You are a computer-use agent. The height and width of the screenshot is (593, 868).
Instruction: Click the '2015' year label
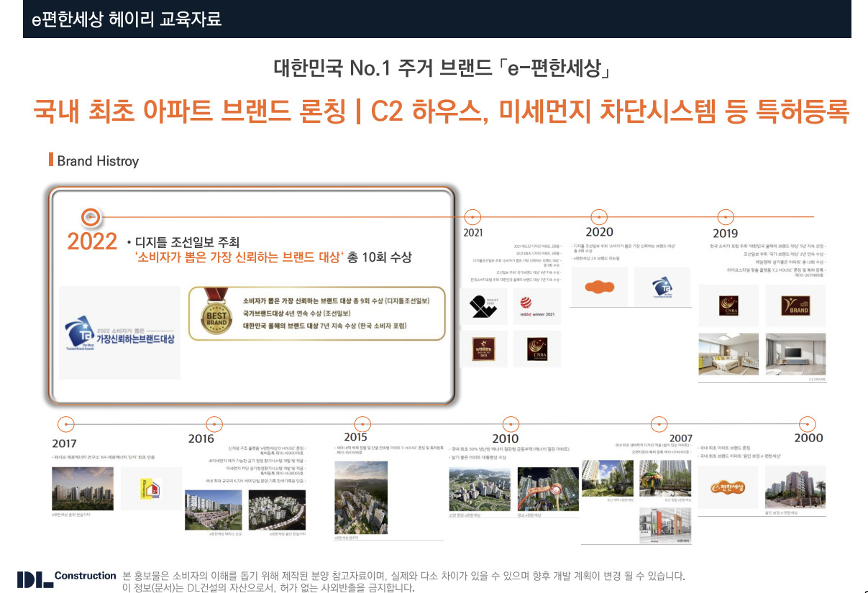355,437
